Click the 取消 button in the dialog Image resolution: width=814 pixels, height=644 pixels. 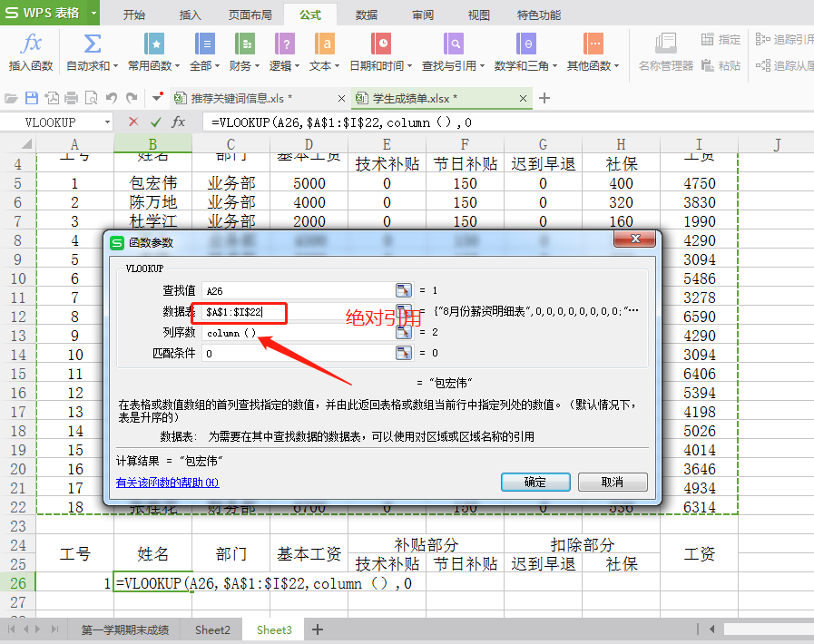click(x=613, y=482)
